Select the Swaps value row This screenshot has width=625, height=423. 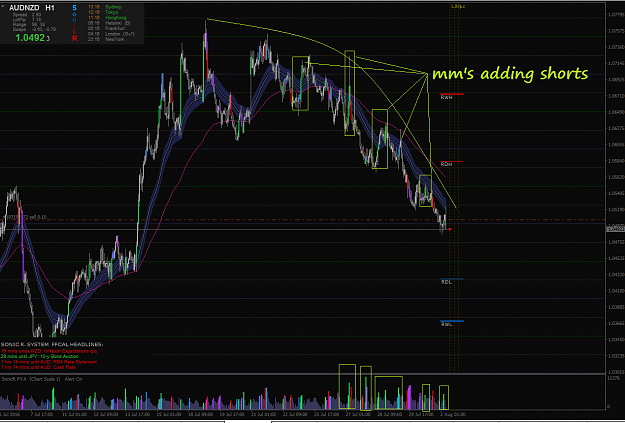coord(34,30)
